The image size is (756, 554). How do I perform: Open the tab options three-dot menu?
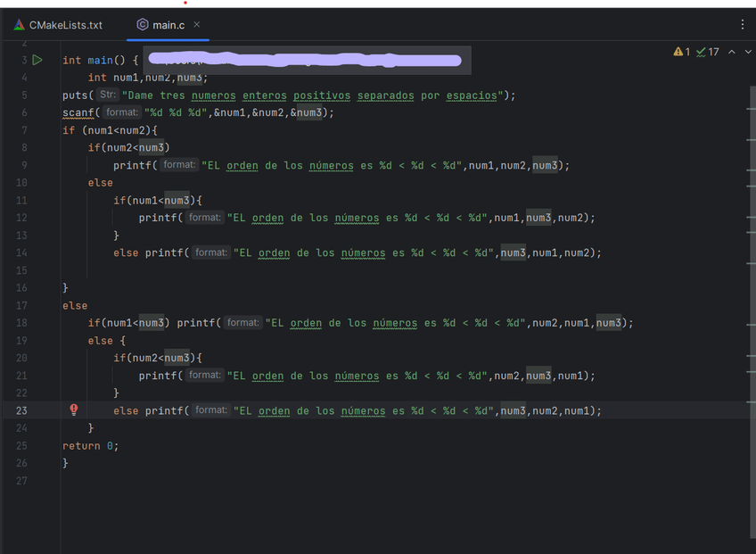coord(743,25)
